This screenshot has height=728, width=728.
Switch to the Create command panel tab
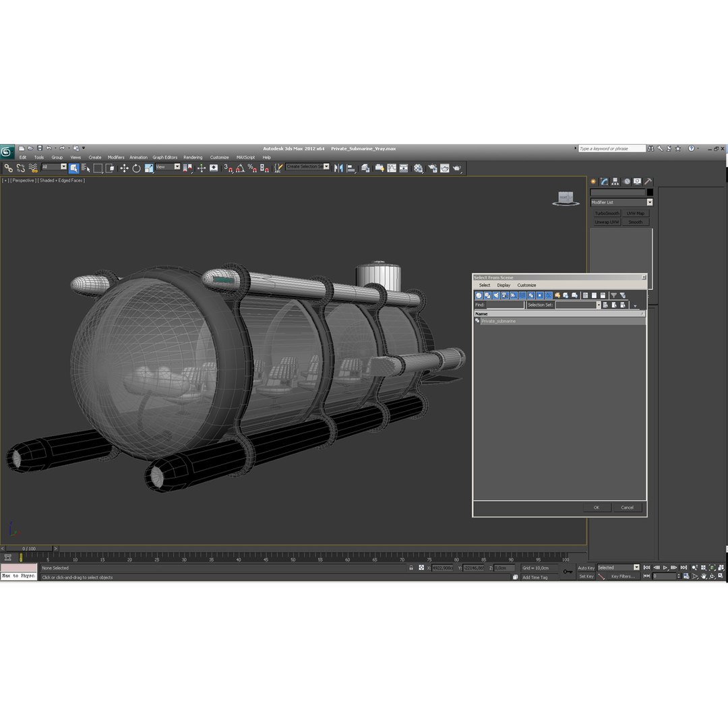pos(593,181)
